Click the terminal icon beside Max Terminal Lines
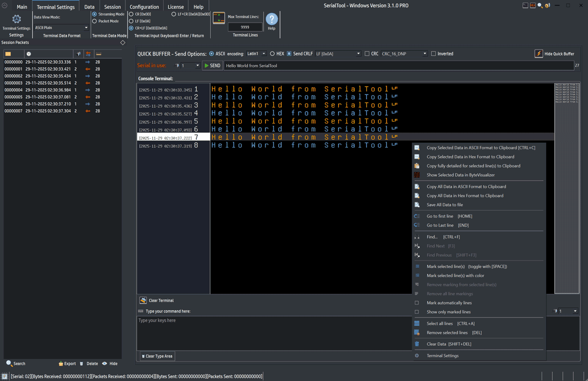588x381 pixels. (x=218, y=19)
